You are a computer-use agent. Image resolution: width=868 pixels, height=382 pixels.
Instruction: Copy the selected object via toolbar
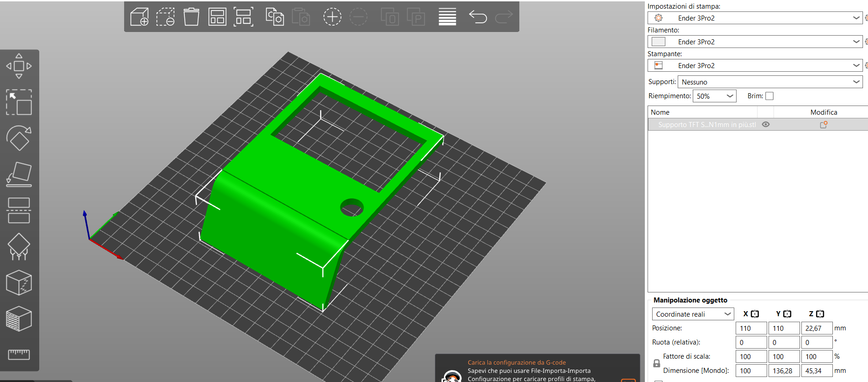coord(275,17)
